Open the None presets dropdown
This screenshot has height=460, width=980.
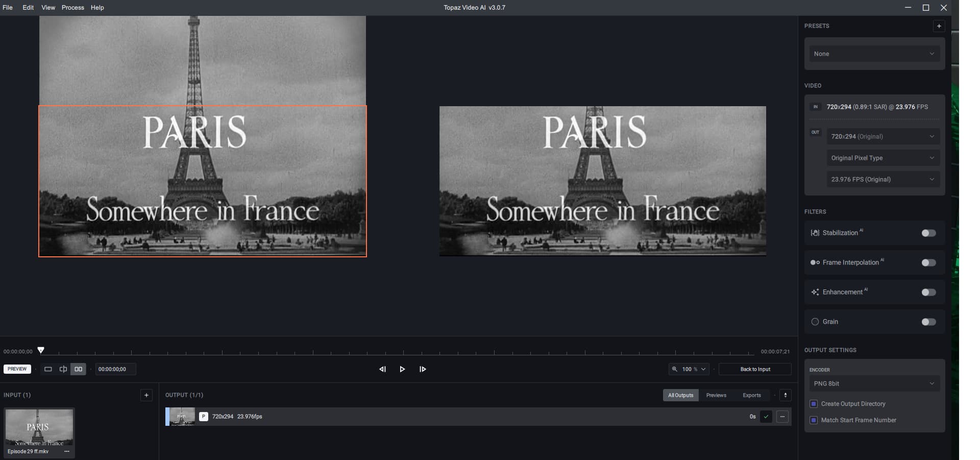tap(873, 54)
